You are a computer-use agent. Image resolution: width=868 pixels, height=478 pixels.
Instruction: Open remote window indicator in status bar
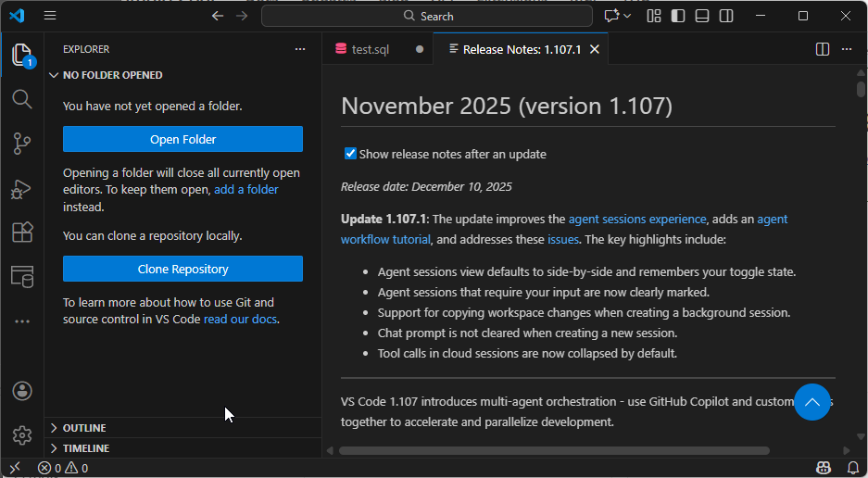(x=15, y=468)
